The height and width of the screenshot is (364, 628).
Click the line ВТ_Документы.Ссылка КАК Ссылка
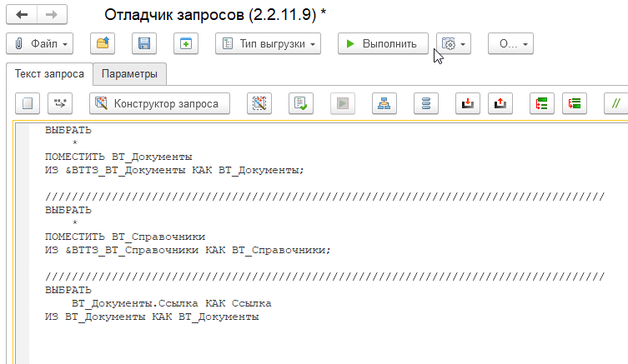tap(172, 303)
